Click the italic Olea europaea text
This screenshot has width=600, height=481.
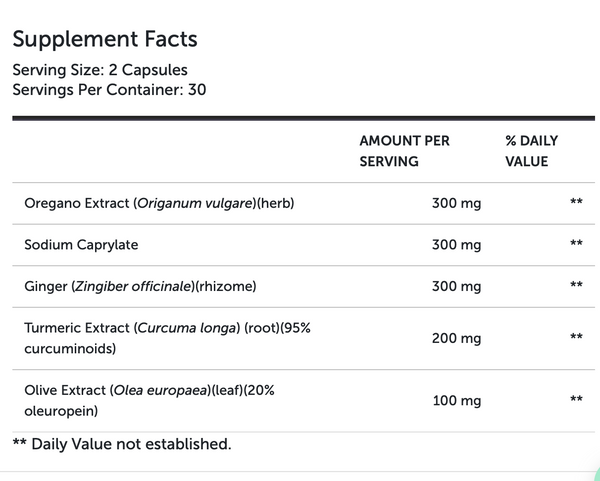[161, 390]
